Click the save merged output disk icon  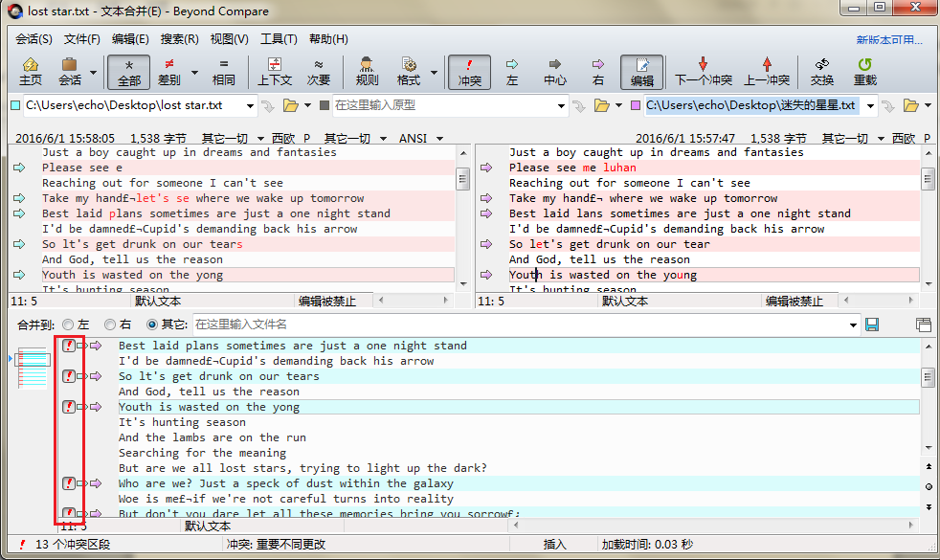pos(872,325)
